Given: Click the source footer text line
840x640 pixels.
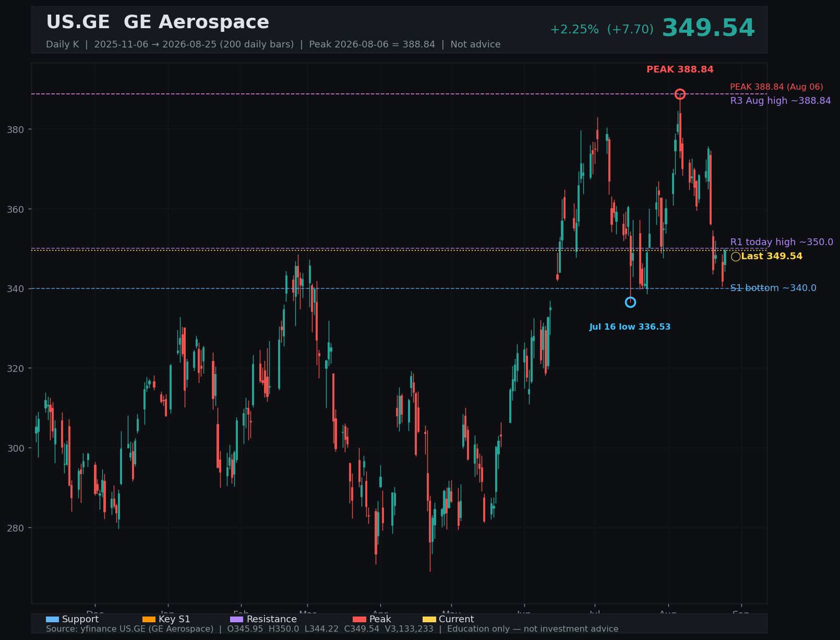Looking at the screenshot, I should coord(332,629).
